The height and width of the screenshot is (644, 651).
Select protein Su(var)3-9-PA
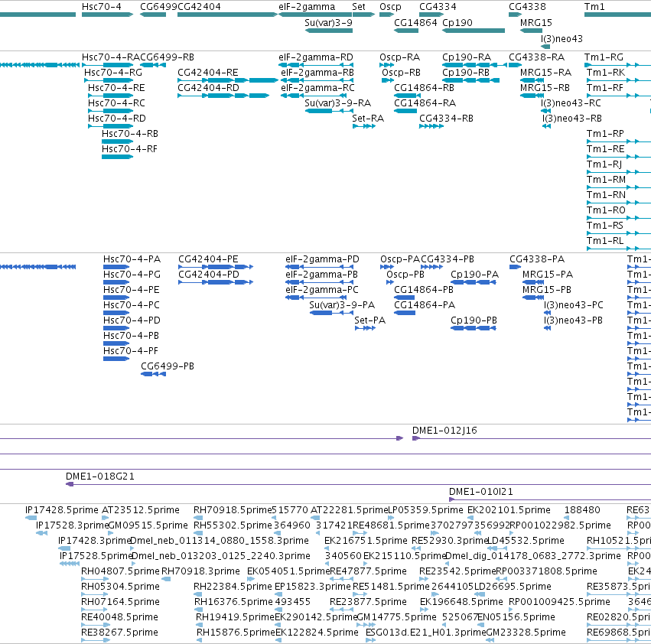(x=342, y=305)
